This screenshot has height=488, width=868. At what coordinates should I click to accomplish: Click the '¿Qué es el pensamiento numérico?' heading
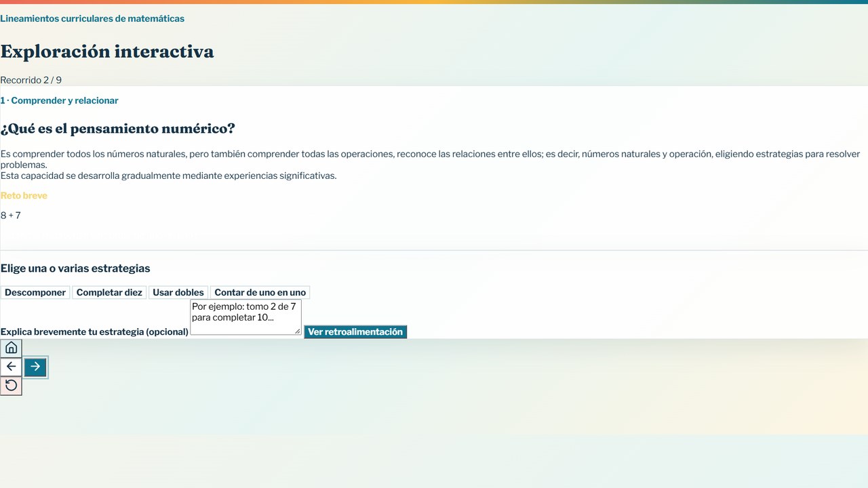[118, 129]
